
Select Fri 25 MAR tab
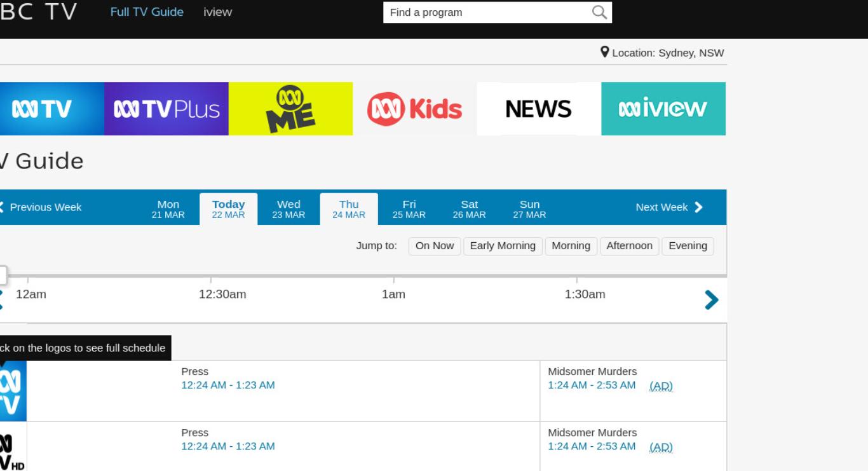pyautogui.click(x=409, y=209)
